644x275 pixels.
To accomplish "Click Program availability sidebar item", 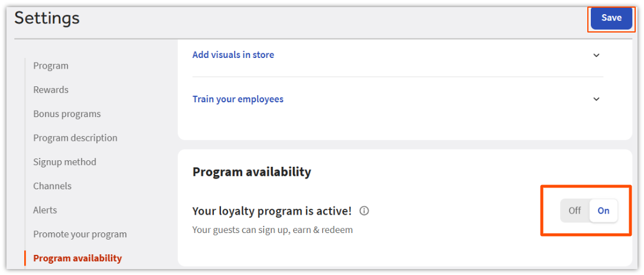I will pyautogui.click(x=77, y=258).
